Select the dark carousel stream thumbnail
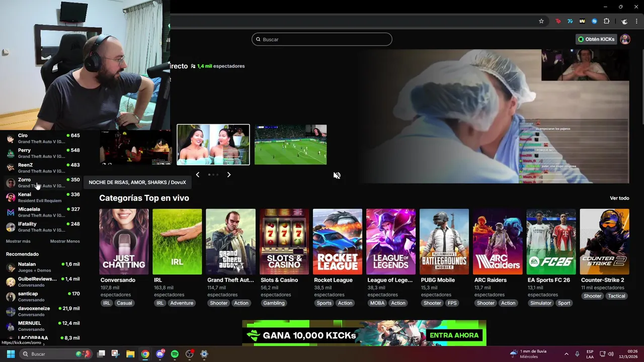The height and width of the screenshot is (362, 644). [136, 147]
